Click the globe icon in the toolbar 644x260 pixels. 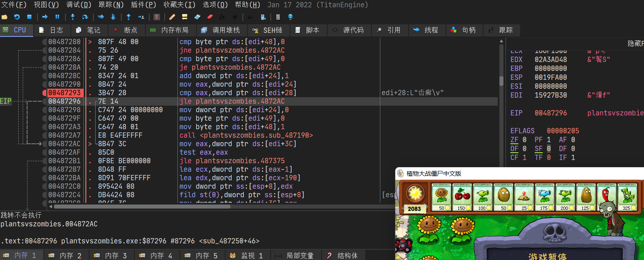pos(290,17)
